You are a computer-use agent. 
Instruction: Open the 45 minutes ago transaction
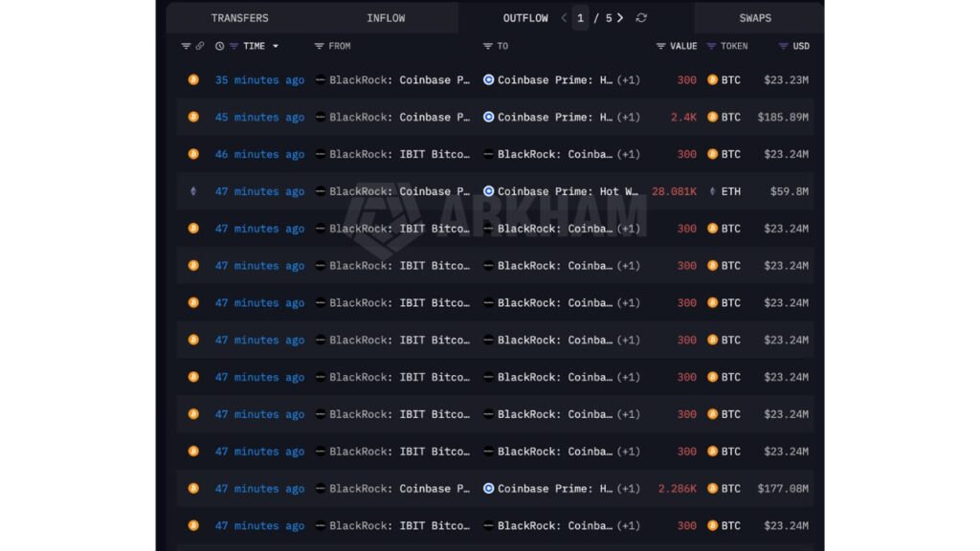pyautogui.click(x=259, y=117)
